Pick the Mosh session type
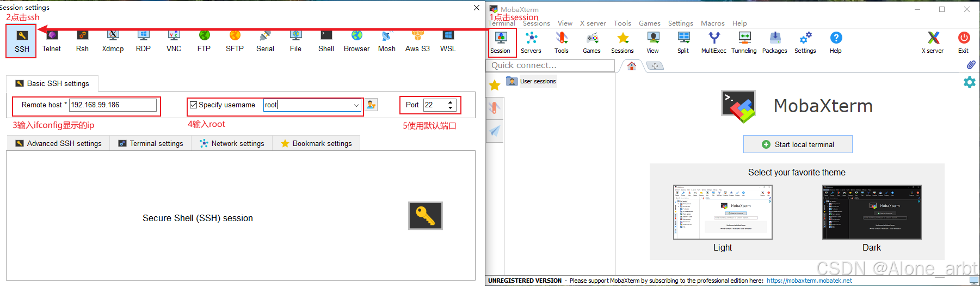Image resolution: width=980 pixels, height=286 pixels. click(x=387, y=42)
